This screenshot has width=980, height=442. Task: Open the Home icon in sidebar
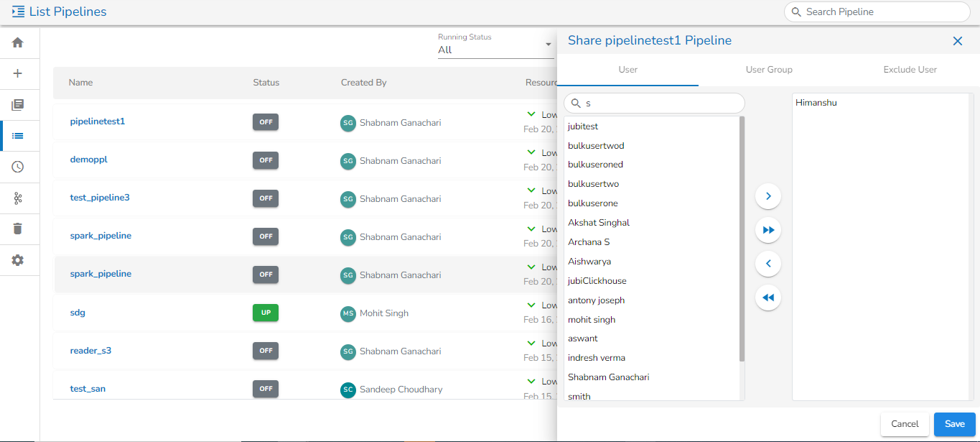click(x=18, y=43)
